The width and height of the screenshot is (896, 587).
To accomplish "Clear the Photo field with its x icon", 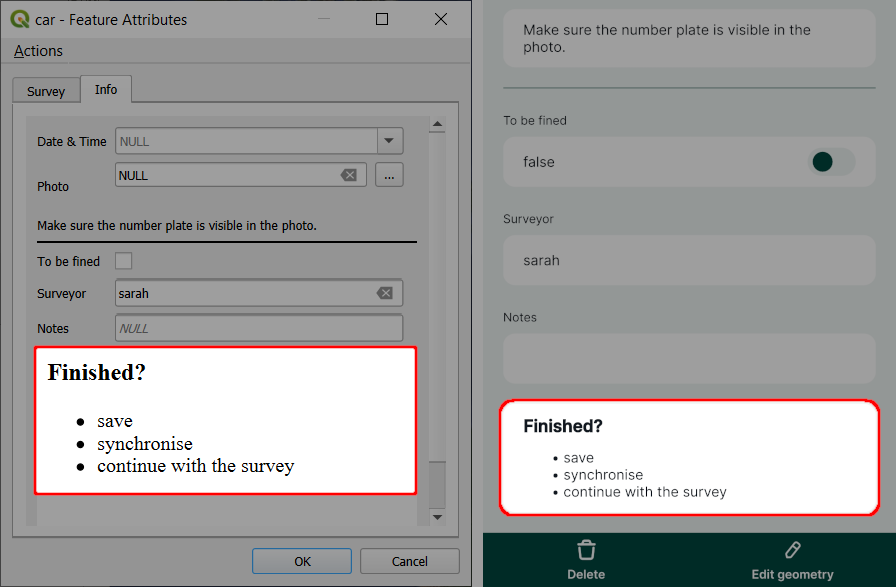I will point(349,175).
